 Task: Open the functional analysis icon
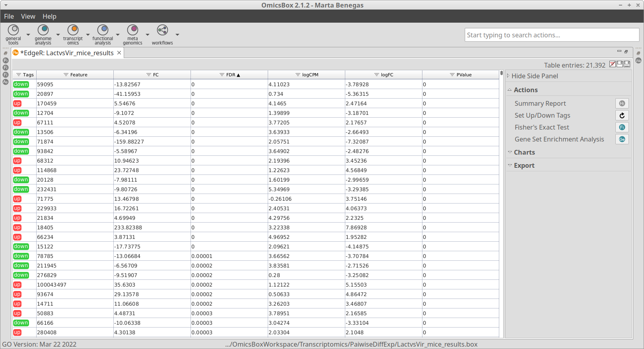[103, 30]
